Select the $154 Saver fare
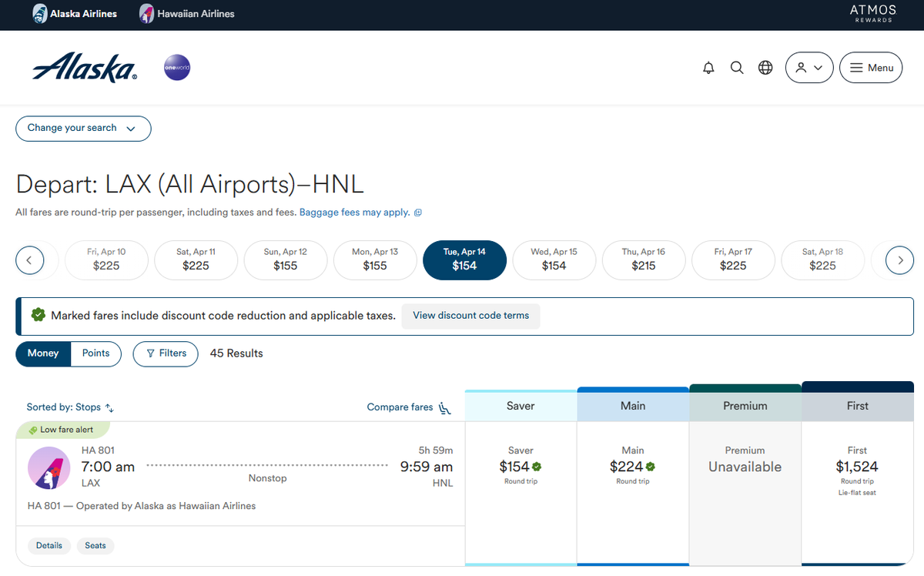The image size is (924, 576). coord(521,467)
